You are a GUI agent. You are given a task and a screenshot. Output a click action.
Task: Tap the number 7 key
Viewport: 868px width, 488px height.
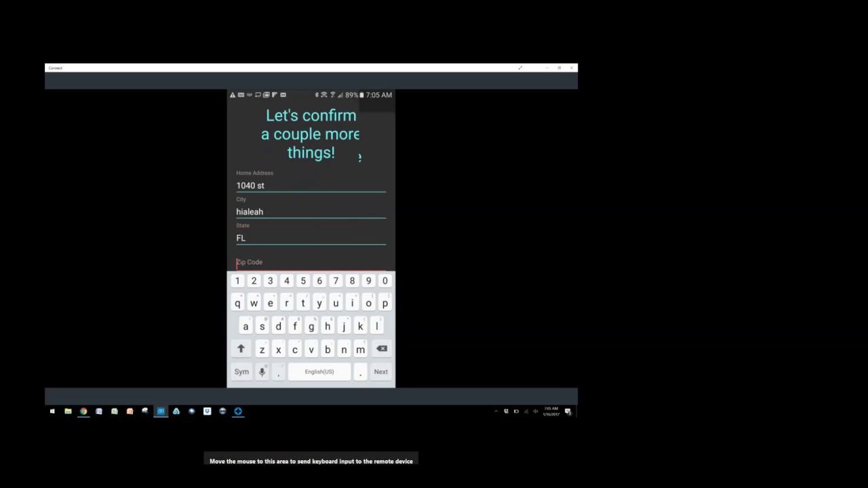coord(336,281)
